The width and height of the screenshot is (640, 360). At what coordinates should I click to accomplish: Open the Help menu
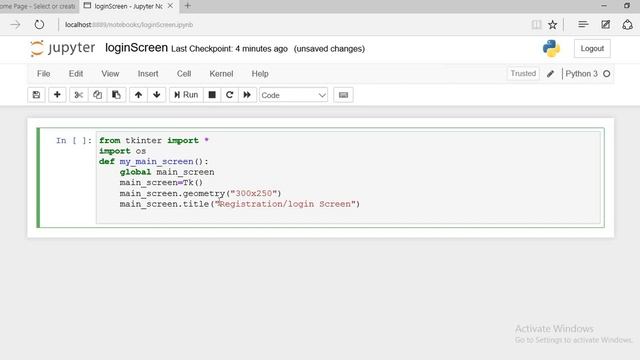pos(260,74)
